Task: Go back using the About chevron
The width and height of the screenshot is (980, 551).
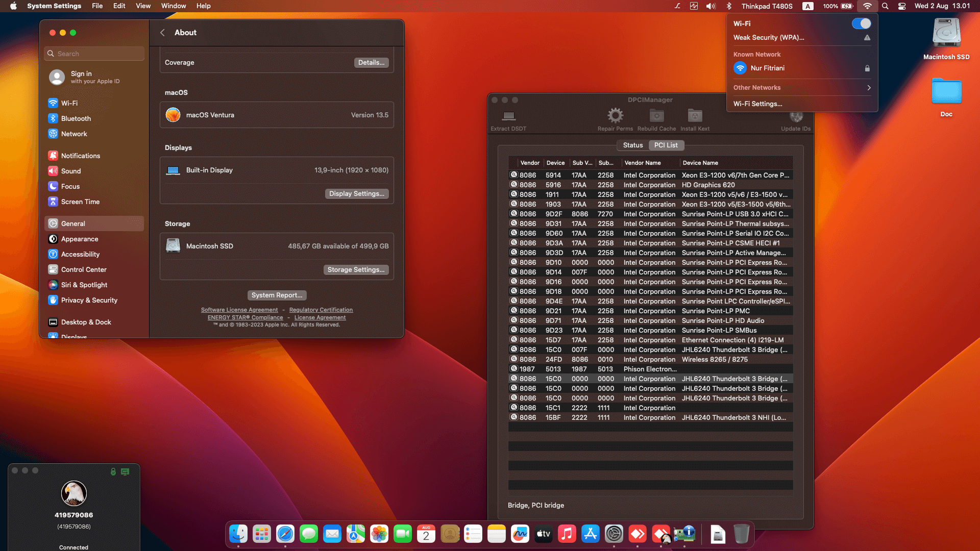Action: [163, 33]
